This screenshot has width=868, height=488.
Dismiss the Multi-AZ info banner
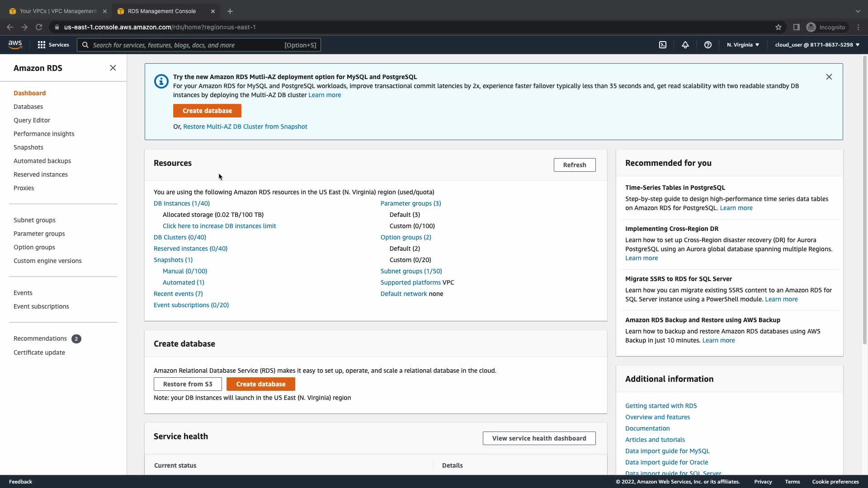coord(829,77)
